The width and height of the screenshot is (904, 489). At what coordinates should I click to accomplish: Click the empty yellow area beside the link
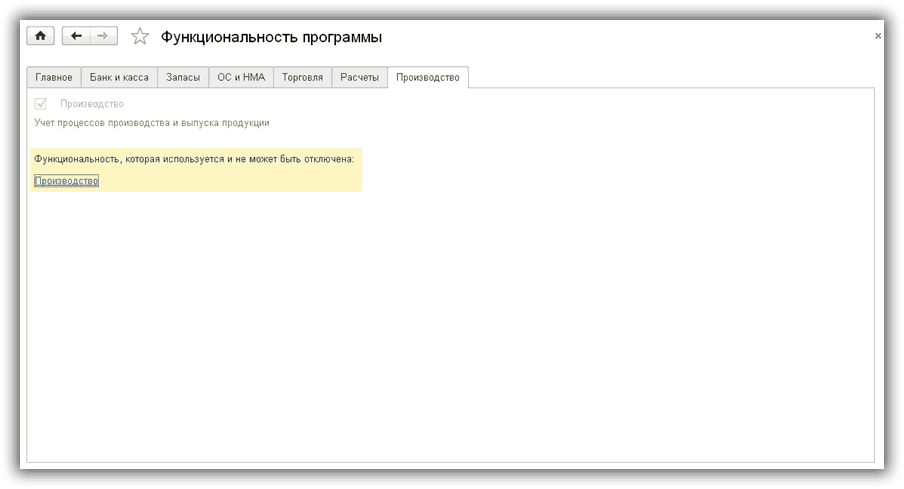point(230,181)
